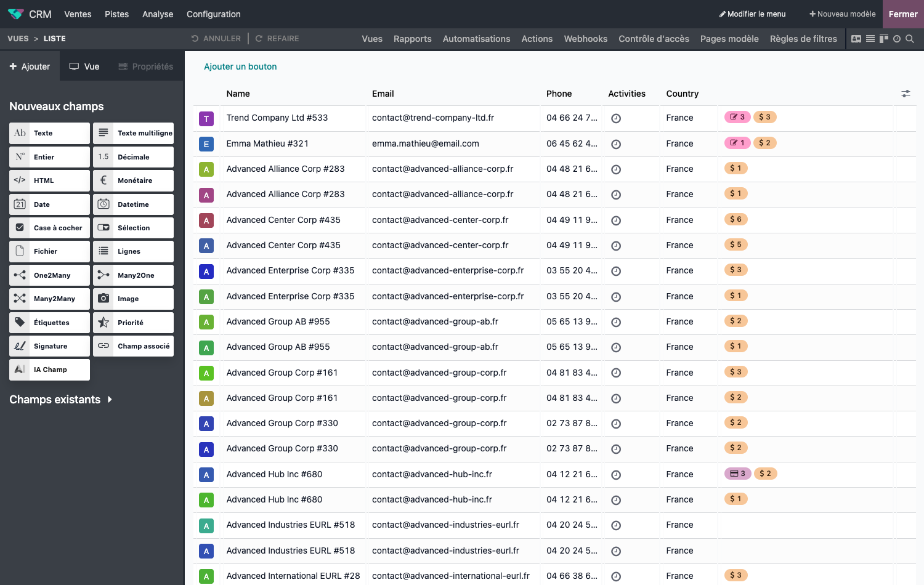
Task: Add a Texte multiligne field
Action: [x=133, y=133]
